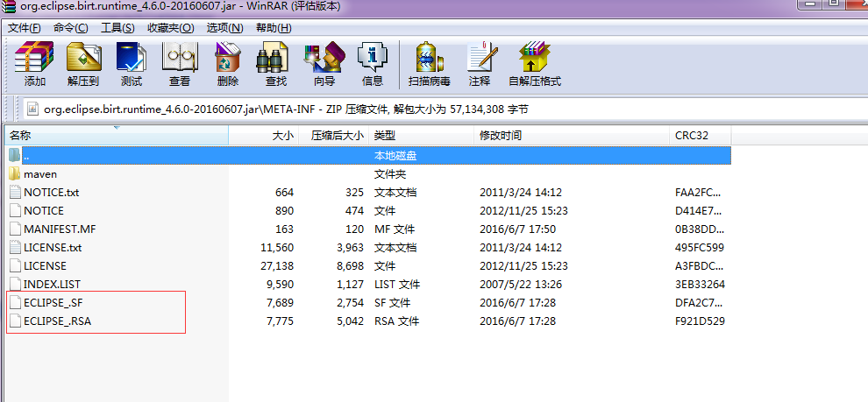This screenshot has width=868, height=402.
Task: Click size value 7,689
Action: coord(280,303)
